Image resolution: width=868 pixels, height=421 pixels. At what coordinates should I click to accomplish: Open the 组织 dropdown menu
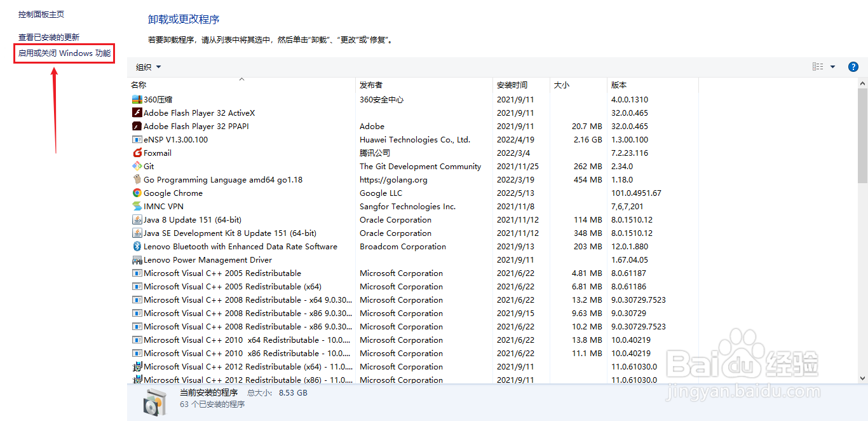pyautogui.click(x=149, y=67)
